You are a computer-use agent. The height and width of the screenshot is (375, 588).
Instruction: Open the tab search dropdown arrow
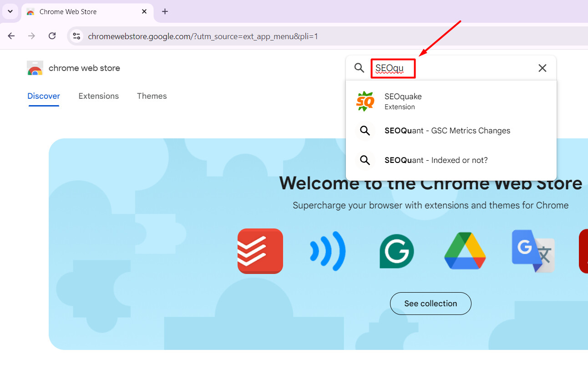pyautogui.click(x=10, y=11)
